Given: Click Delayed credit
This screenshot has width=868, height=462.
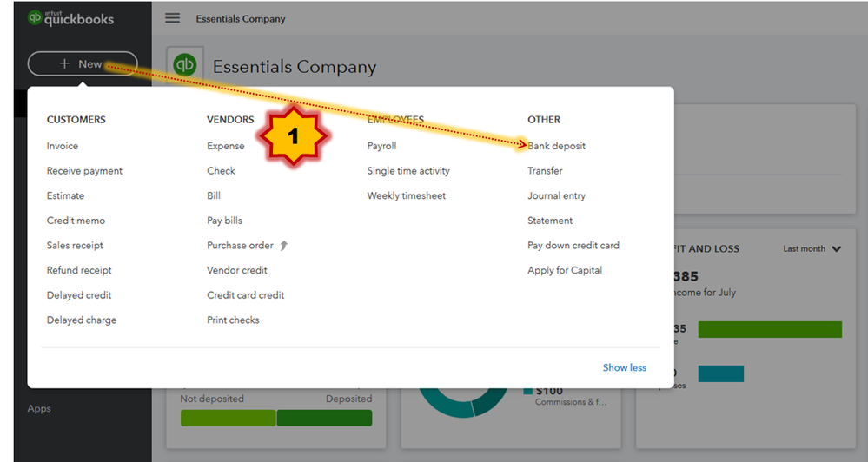Looking at the screenshot, I should pos(79,295).
